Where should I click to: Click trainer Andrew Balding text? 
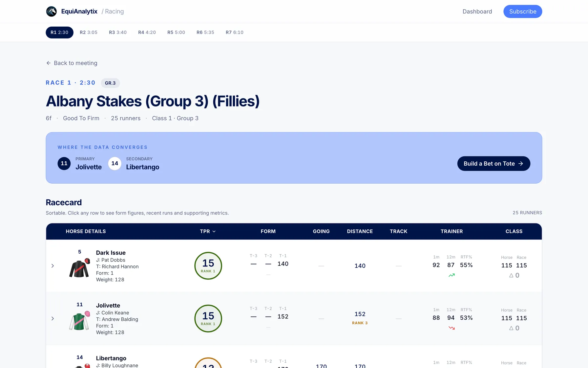(x=117, y=319)
